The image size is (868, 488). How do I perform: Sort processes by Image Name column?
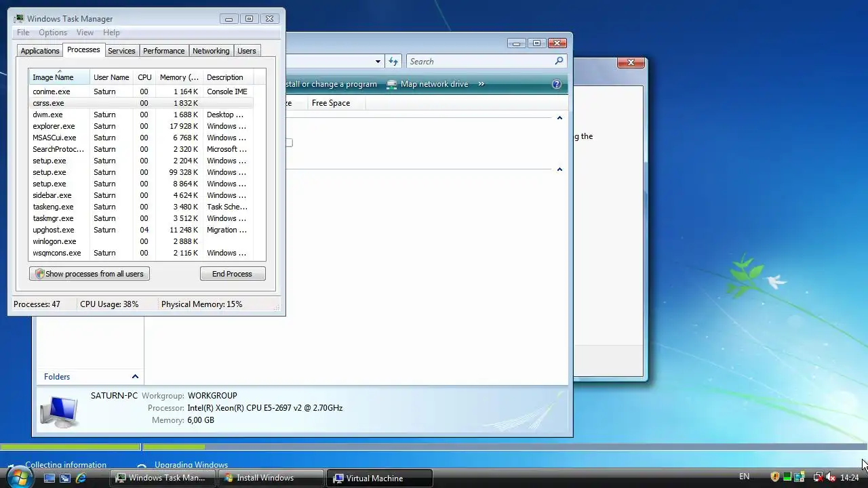point(59,77)
